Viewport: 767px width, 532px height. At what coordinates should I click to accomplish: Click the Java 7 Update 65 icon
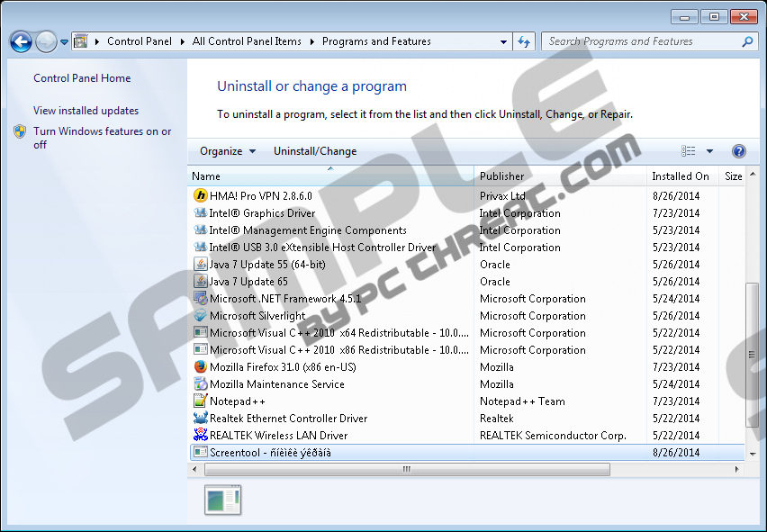tap(201, 282)
